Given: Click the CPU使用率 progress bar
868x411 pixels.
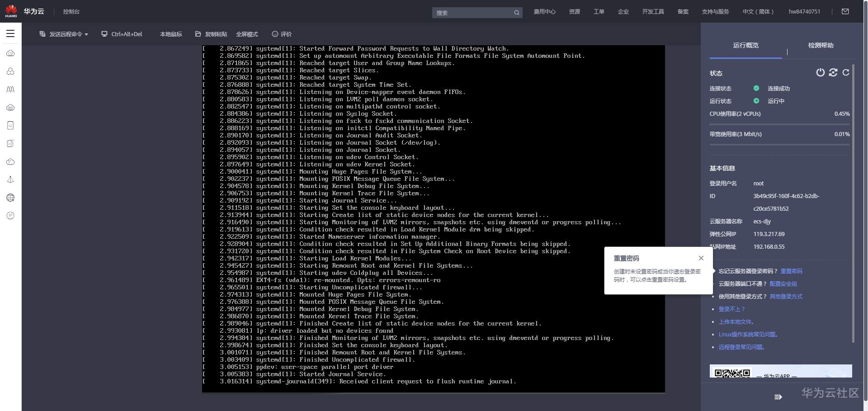Looking at the screenshot, I should tap(780, 124).
